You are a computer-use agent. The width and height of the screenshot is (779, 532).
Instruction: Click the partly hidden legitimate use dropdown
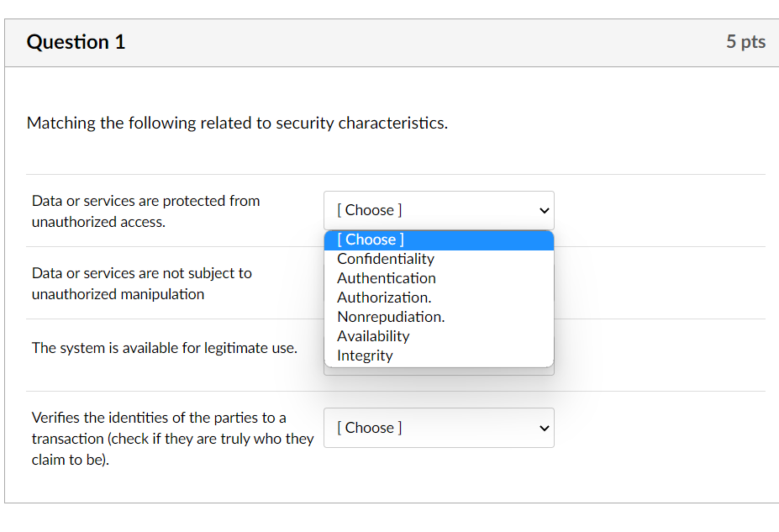pos(439,371)
